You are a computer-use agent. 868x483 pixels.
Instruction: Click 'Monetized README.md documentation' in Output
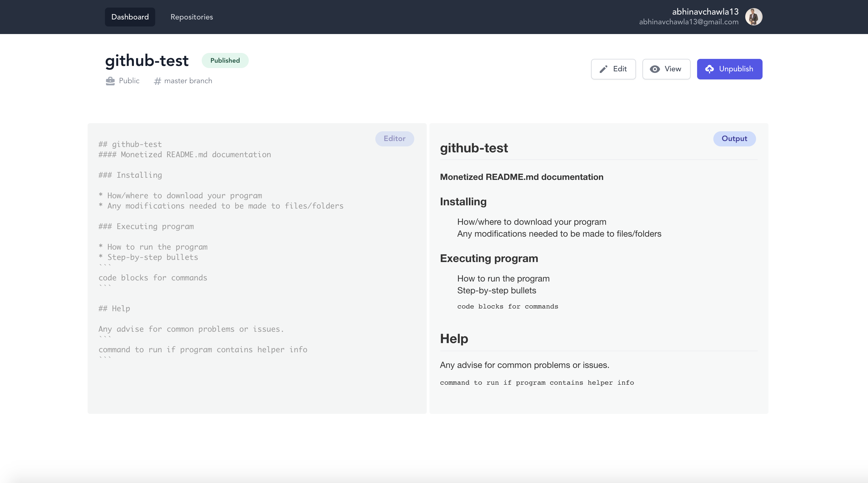click(522, 177)
